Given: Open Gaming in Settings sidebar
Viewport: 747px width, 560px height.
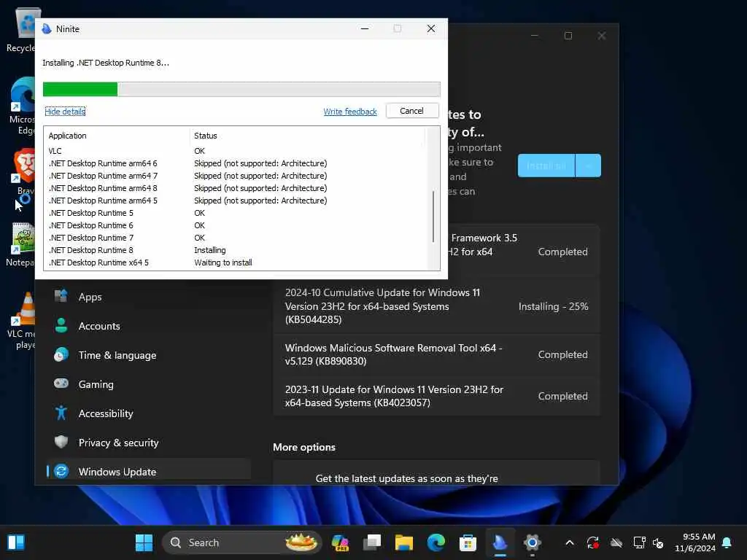Looking at the screenshot, I should [x=149, y=384].
